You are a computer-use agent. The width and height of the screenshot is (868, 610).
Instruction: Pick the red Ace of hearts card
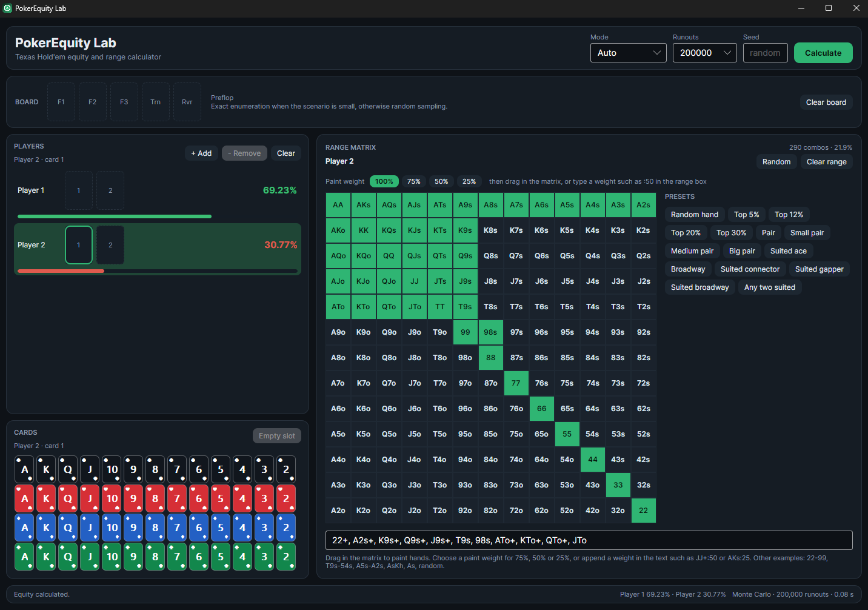point(24,498)
